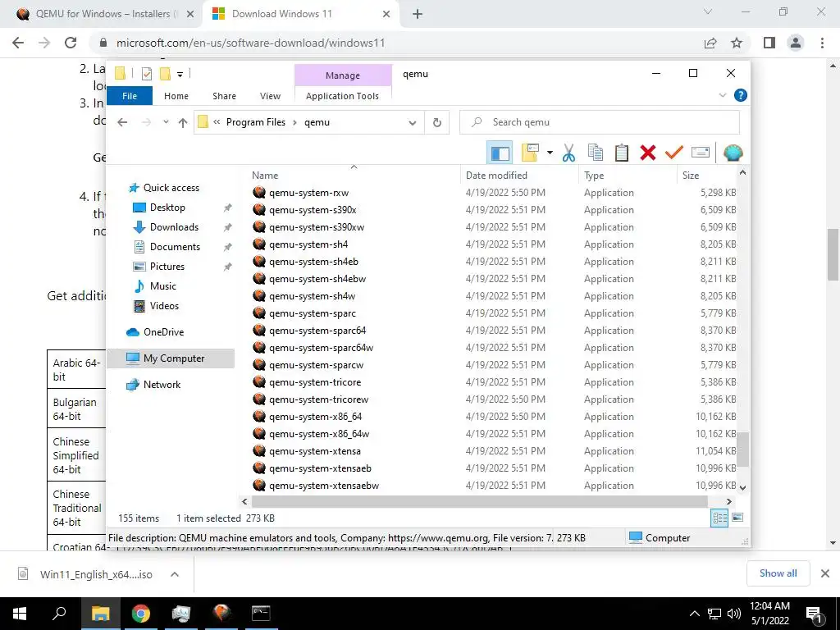Expand the address bar history dropdown

pyautogui.click(x=412, y=123)
